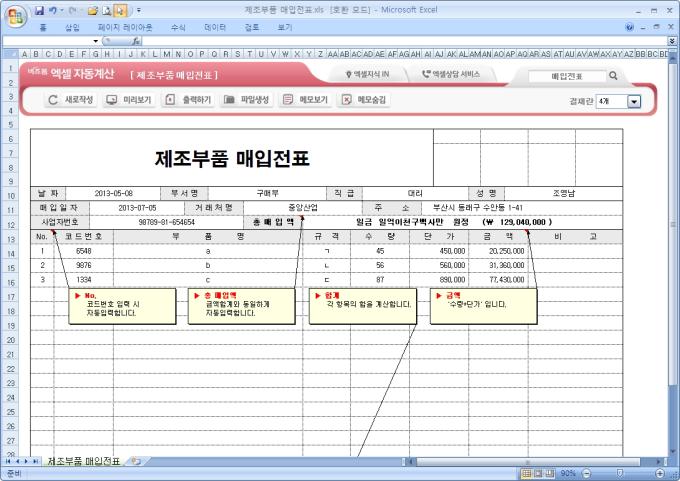680x481 pixels.
Task: Click the Insert Function fx icon
Action: pos(136,41)
